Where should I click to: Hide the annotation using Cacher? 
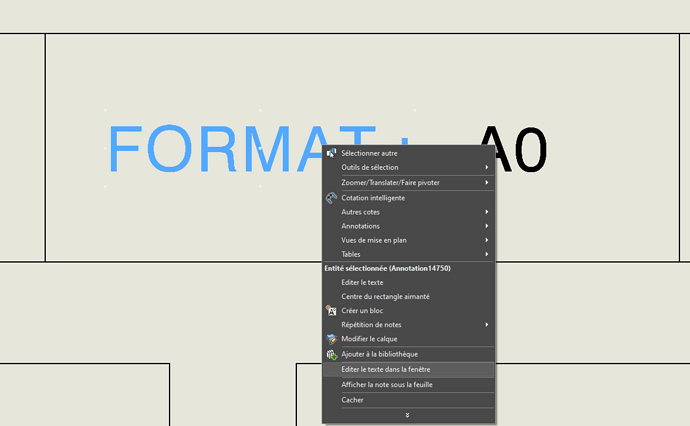[352, 400]
